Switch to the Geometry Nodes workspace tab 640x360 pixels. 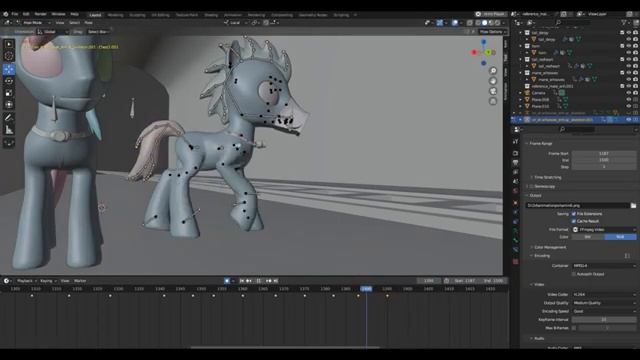point(313,15)
